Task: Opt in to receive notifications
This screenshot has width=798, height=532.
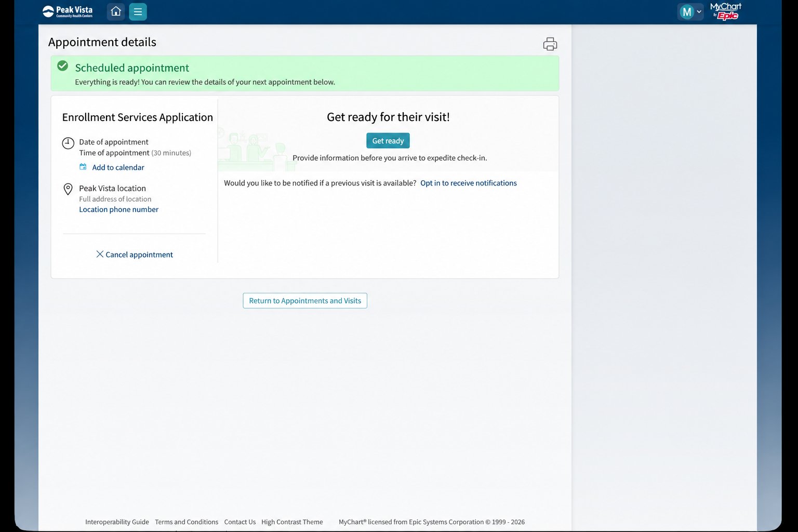Action: (469, 183)
